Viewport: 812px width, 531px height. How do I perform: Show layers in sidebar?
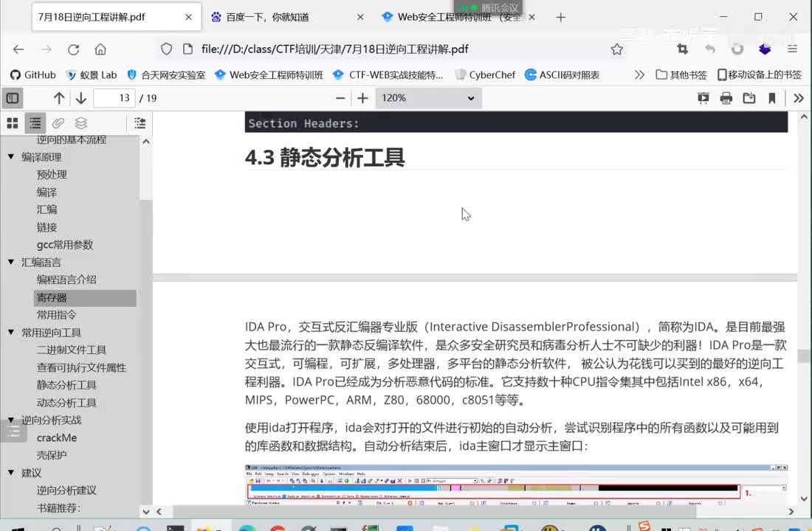80,123
